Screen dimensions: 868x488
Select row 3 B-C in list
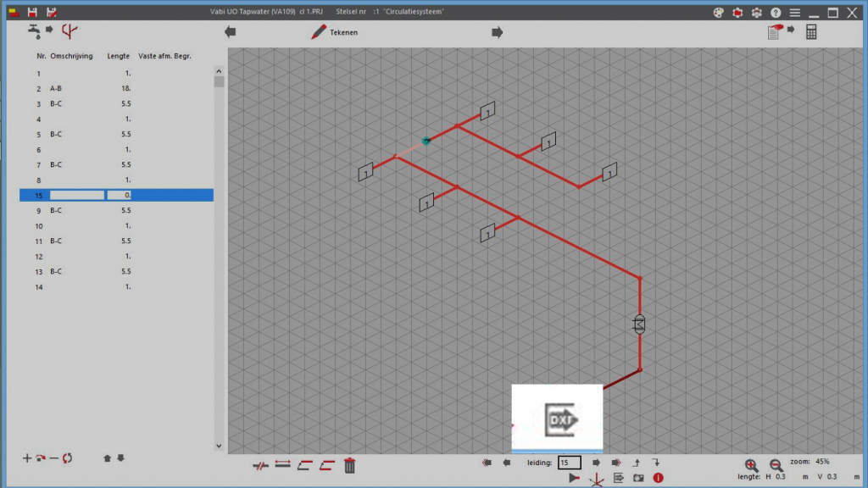(116, 103)
